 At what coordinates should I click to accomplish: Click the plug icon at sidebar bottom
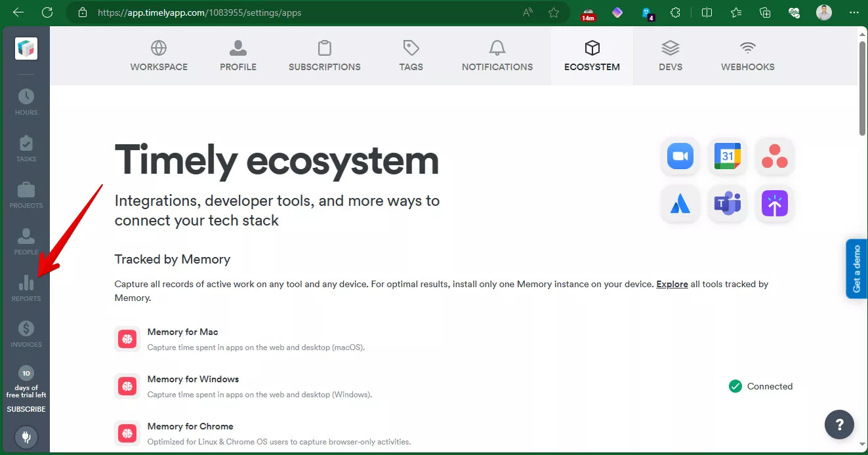(x=26, y=437)
